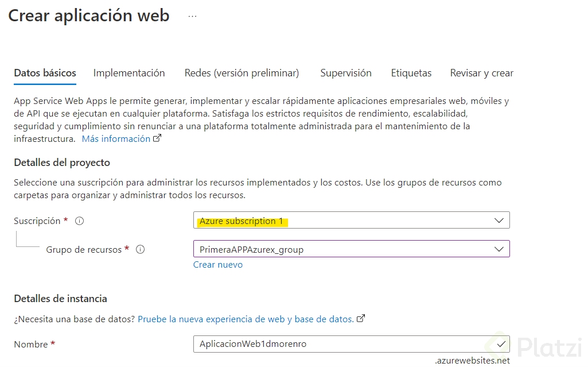
Task: Expand the Suscripción dropdown chevron
Action: 499,221
